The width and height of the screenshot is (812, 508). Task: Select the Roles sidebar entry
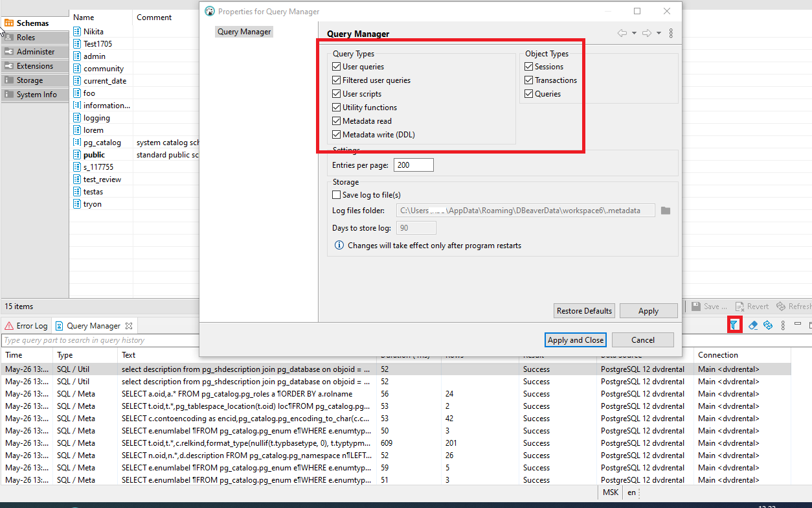pos(34,38)
